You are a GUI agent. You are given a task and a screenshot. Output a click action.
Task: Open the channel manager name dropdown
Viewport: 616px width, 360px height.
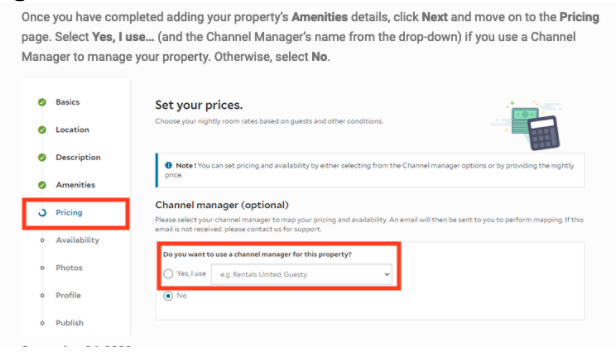[302, 274]
